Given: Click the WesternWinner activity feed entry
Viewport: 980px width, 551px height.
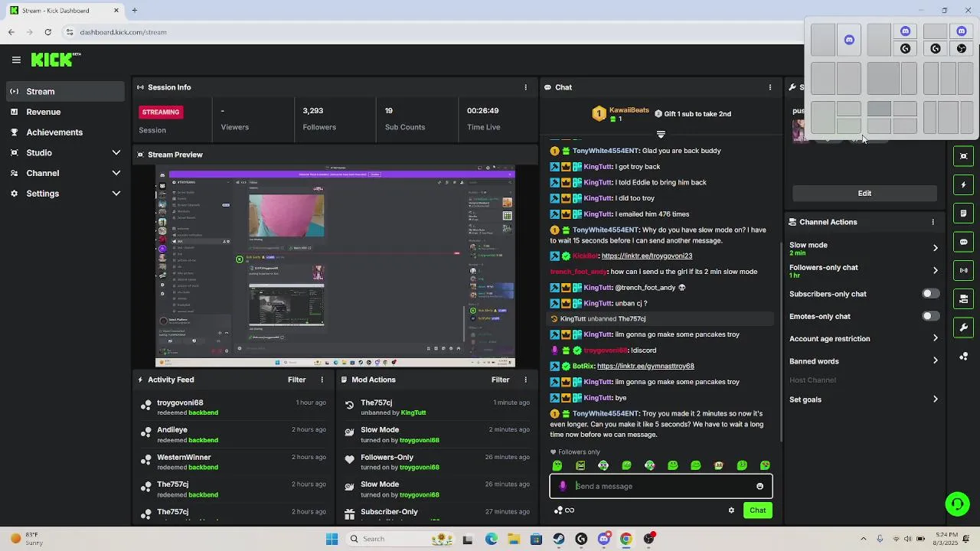Looking at the screenshot, I should pos(234,462).
